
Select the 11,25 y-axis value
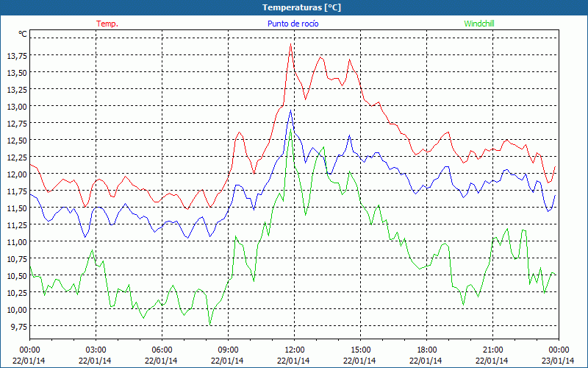point(17,224)
